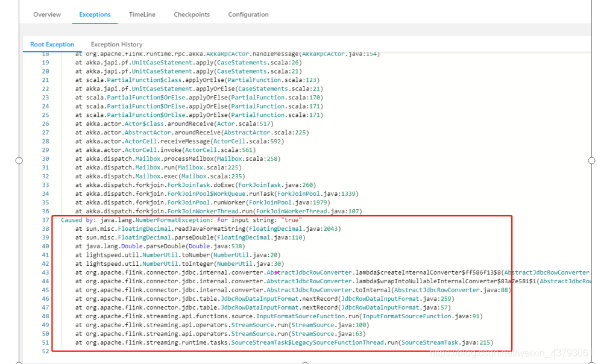Click the SourceStreamTask$LegacySourceFunctionThread.run line

tap(284, 343)
